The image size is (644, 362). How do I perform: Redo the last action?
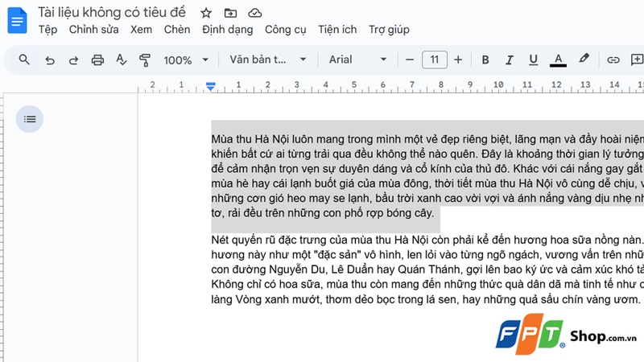(73, 60)
